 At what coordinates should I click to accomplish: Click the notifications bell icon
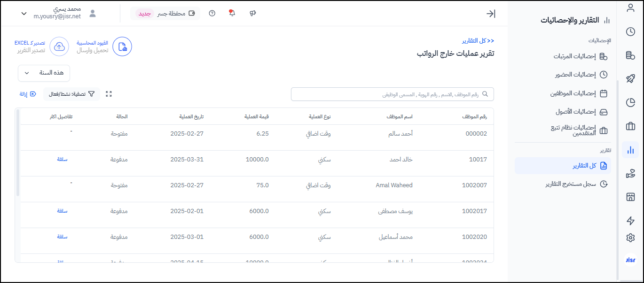click(232, 13)
